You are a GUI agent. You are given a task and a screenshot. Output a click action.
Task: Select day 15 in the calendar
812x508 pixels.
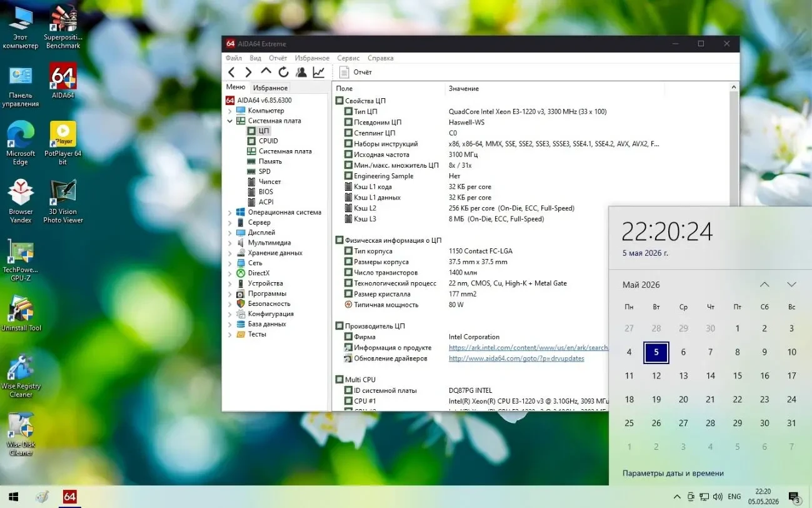(738, 376)
